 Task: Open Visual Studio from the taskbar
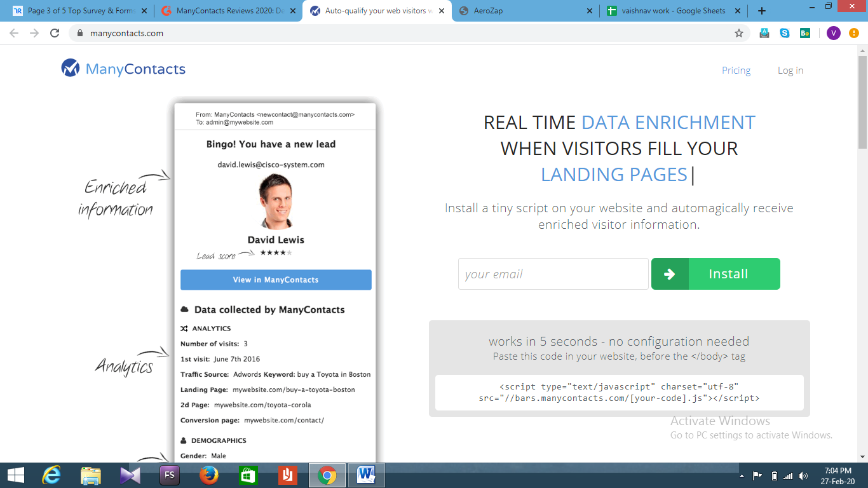(130, 475)
